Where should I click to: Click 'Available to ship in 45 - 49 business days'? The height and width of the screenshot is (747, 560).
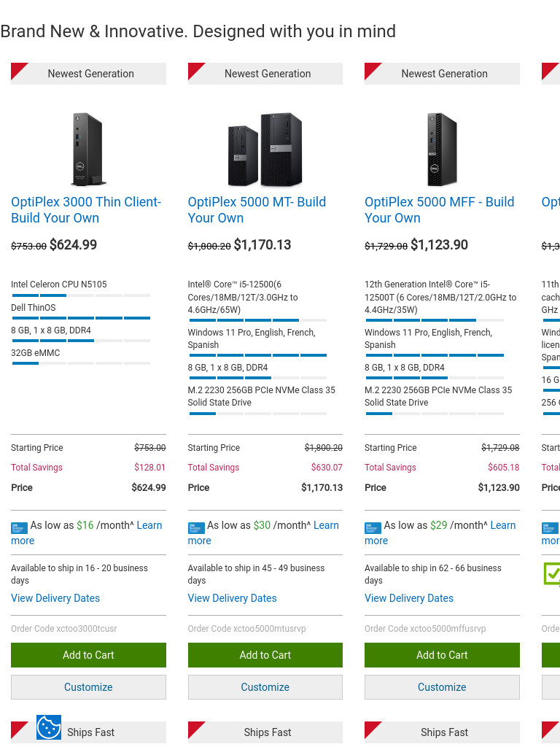click(256, 574)
